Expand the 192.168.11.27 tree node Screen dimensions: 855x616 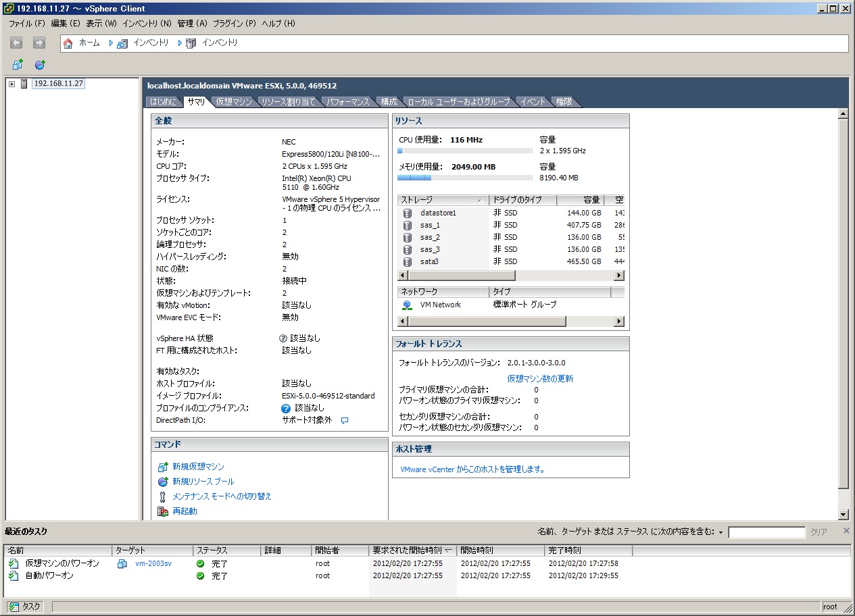point(11,84)
